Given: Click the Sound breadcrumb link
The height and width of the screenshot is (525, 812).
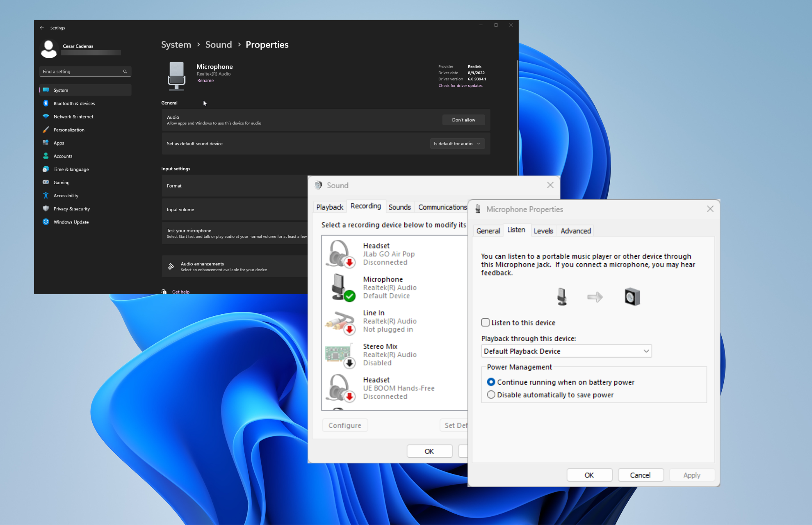Looking at the screenshot, I should pos(218,45).
